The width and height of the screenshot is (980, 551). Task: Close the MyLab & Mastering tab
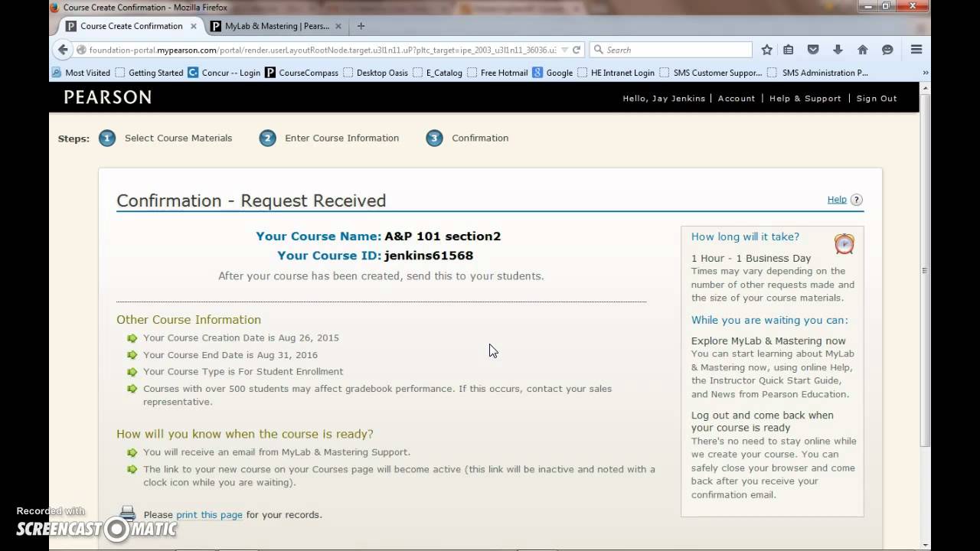click(338, 26)
